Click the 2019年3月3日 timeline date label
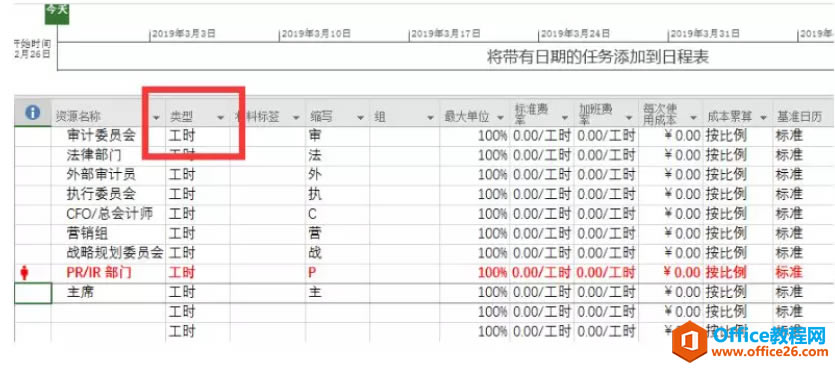The width and height of the screenshot is (835, 369). click(184, 34)
